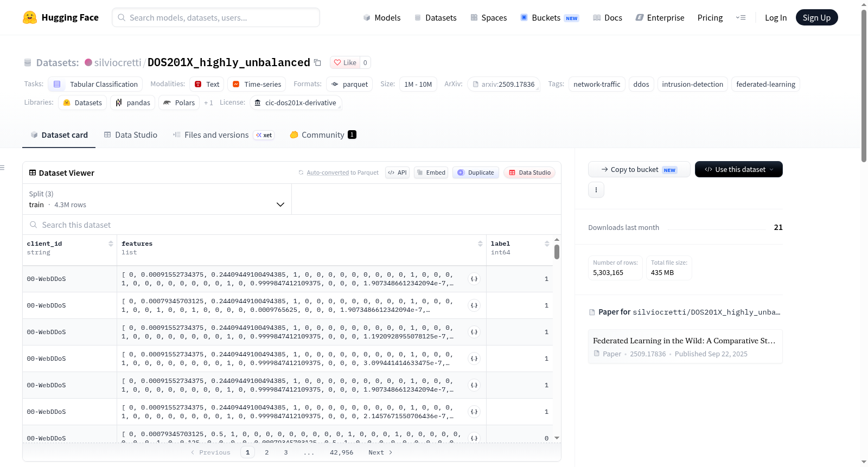Go to page 3 of the dataset viewer

click(x=286, y=452)
